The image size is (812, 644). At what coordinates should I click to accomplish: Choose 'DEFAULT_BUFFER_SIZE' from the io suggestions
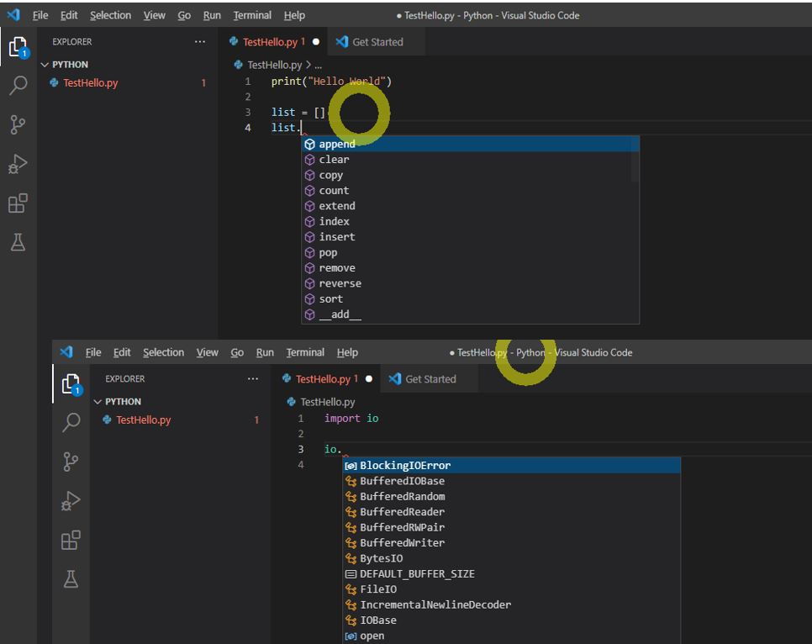[512, 574]
